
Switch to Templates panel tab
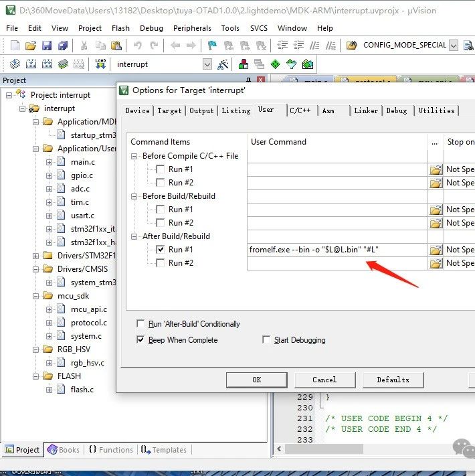[x=164, y=450]
